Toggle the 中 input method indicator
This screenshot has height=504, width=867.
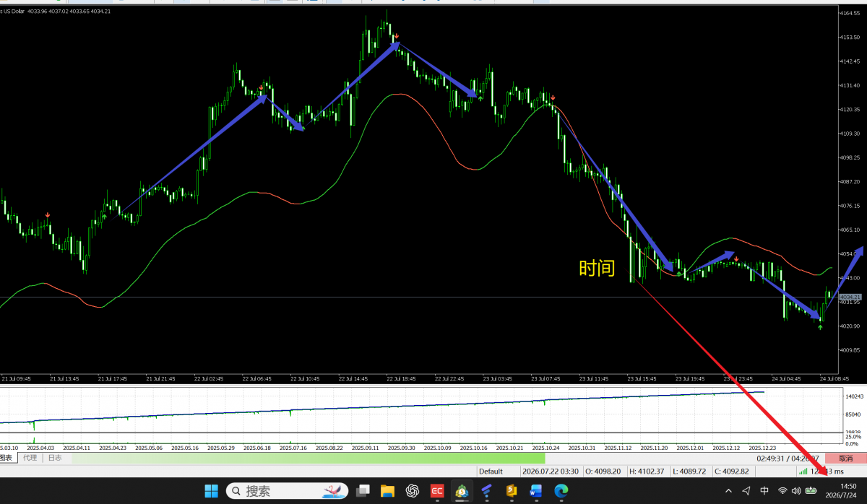pos(764,491)
